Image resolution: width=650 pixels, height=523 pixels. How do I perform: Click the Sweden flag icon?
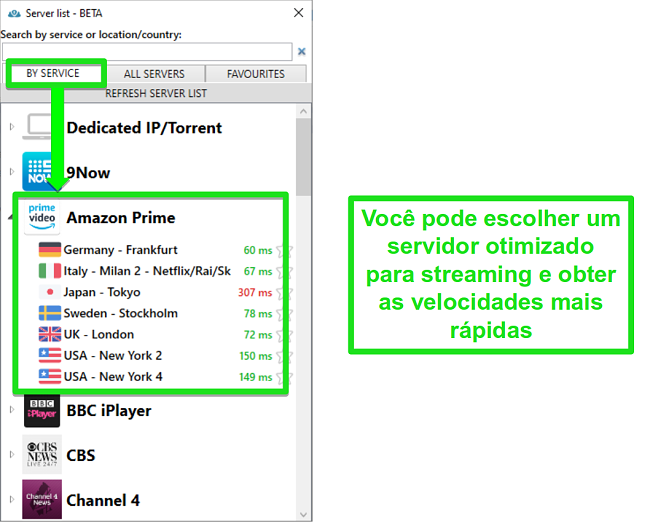coord(50,313)
